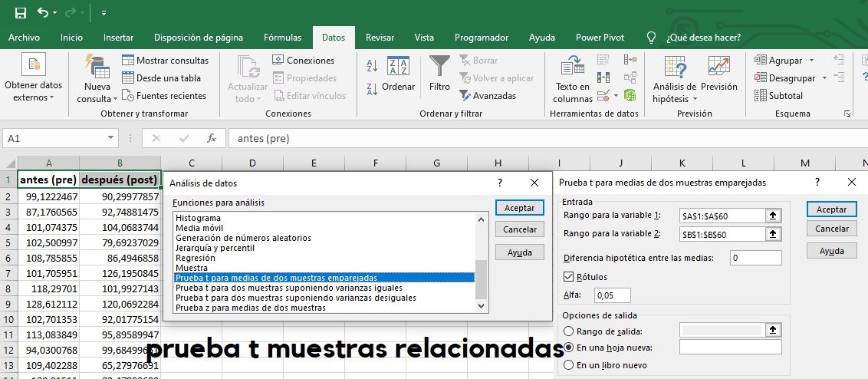This screenshot has width=868, height=379.
Task: Open Fuentes recientes
Action: (x=164, y=96)
